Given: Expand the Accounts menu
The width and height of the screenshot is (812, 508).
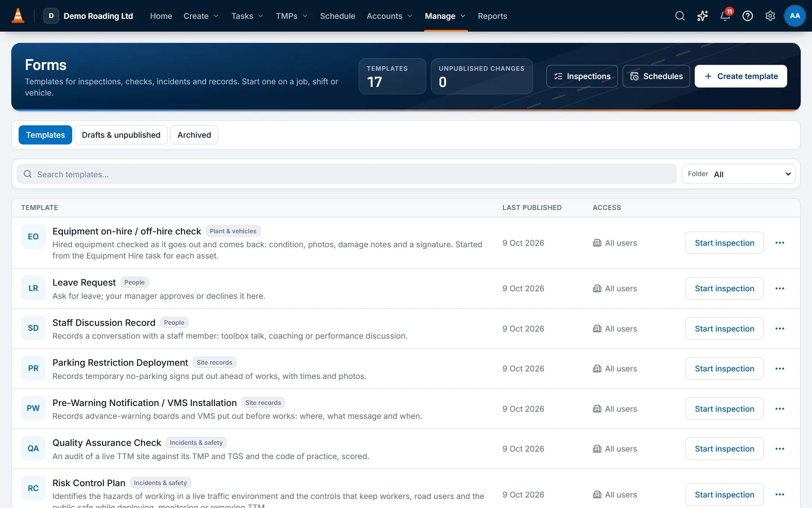Looking at the screenshot, I should pos(389,16).
